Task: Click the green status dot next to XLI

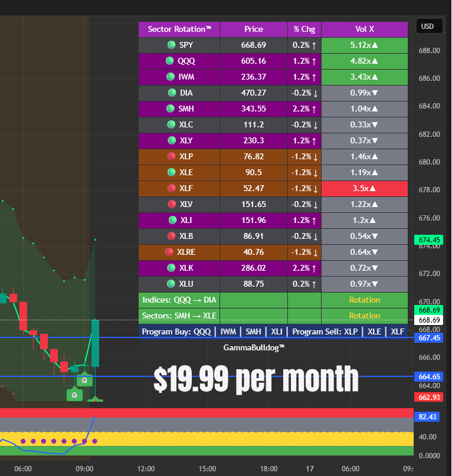Action: (x=172, y=220)
